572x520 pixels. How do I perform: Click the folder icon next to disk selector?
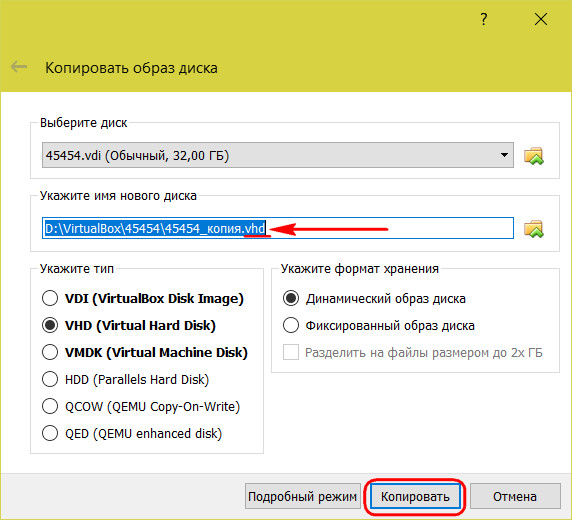[534, 156]
